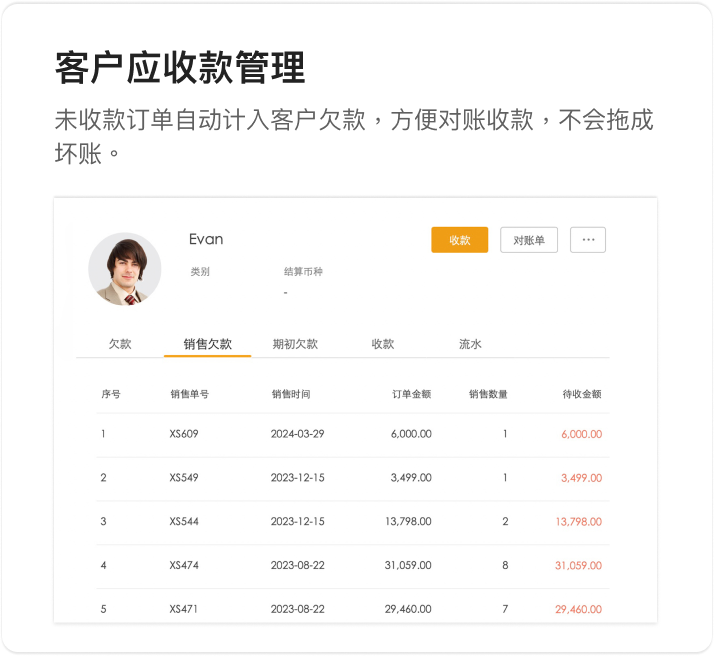Switch to the 欠款 tab
714x656 pixels.
click(120, 344)
